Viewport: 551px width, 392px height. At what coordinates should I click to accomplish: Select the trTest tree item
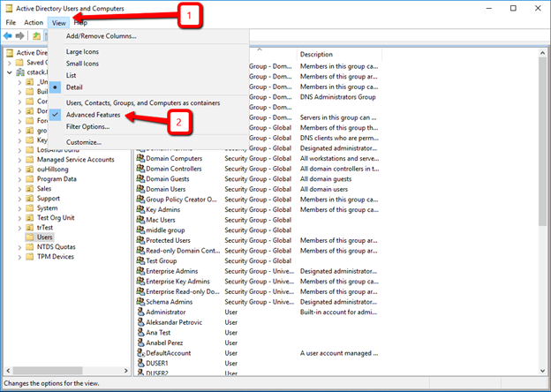point(45,227)
